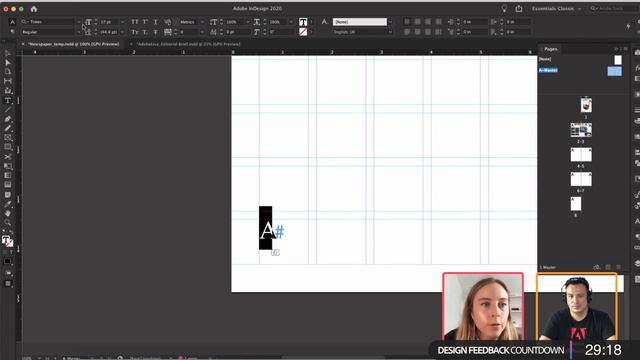Viewport: 640px width, 360px height.
Task: Click the page number marker A on canvas
Action: 267,231
